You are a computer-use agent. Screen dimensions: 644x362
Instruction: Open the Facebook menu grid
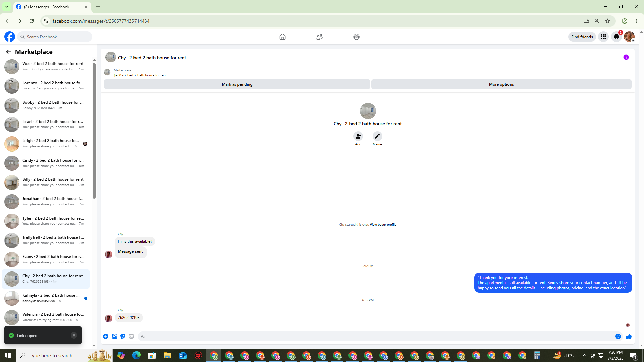(603, 37)
